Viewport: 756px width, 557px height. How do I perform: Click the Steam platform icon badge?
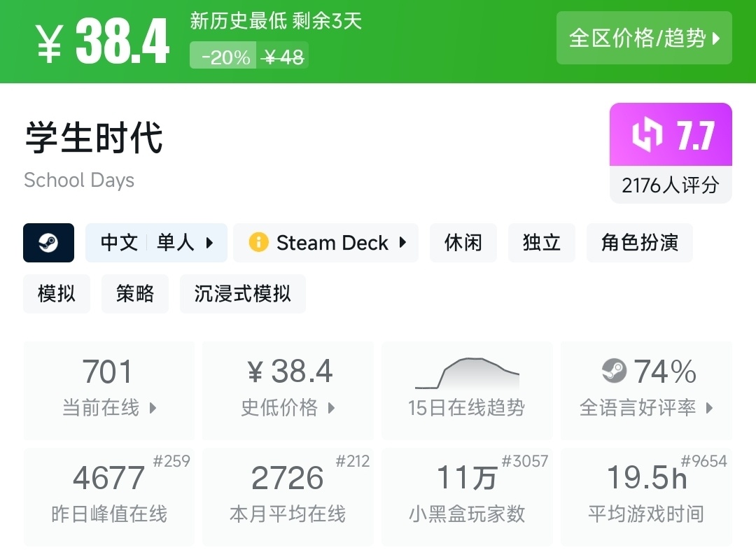(48, 243)
